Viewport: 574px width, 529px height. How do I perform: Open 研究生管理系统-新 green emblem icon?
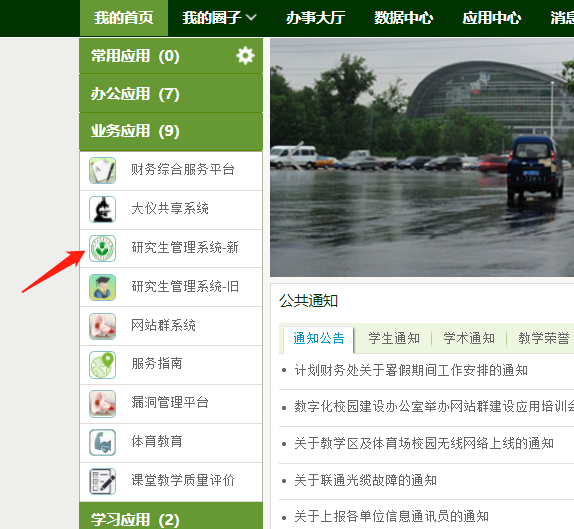point(102,248)
